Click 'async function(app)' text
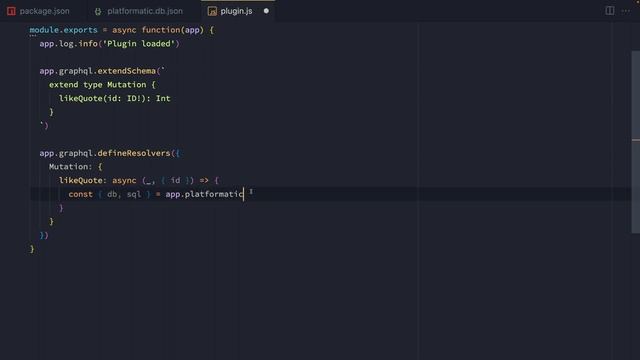 [x=158, y=30]
